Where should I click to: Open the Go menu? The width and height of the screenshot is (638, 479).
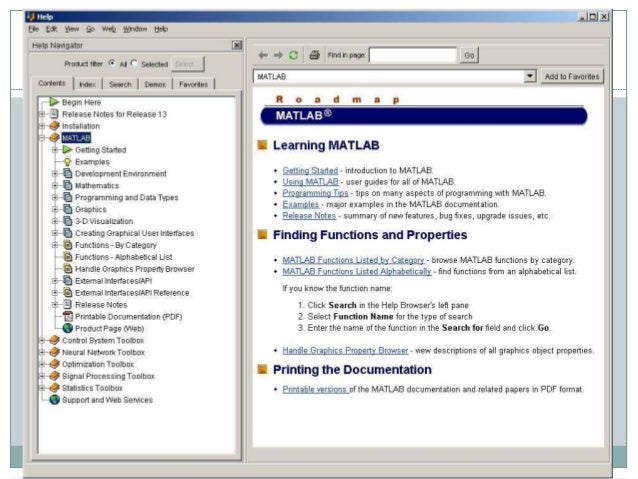point(90,29)
